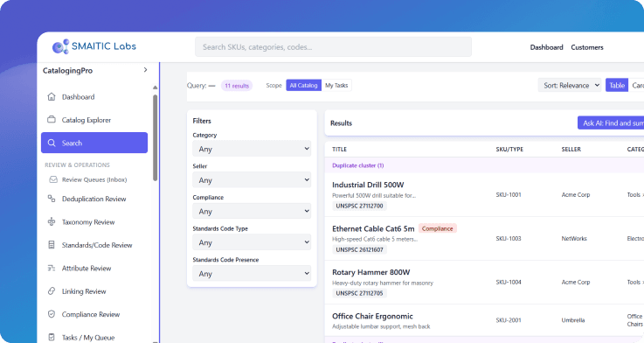This screenshot has height=343, width=644.
Task: Click the Umbrella seller cell
Action: 573,320
